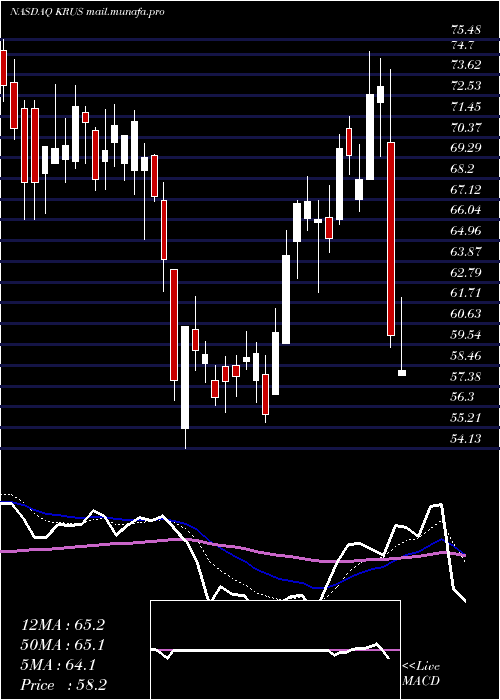Click the 50MA : 65.1 readout
Viewport: 500px width, 700px height.
point(63,645)
